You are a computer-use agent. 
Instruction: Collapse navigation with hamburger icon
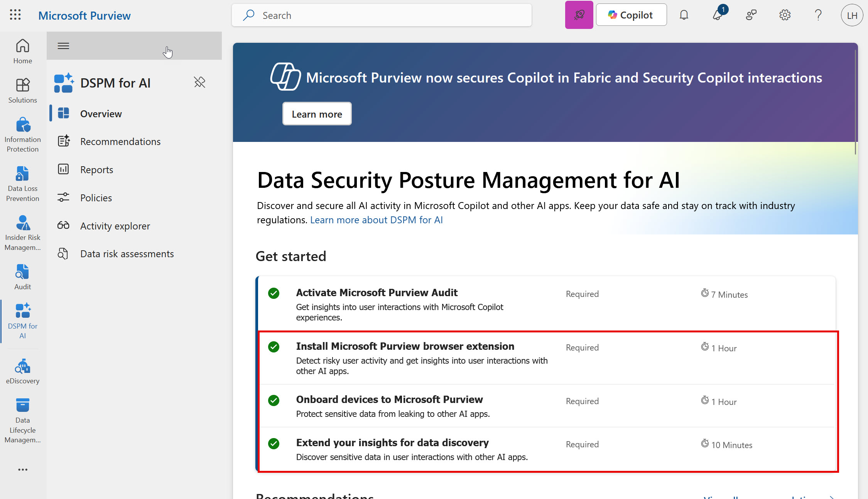click(63, 46)
